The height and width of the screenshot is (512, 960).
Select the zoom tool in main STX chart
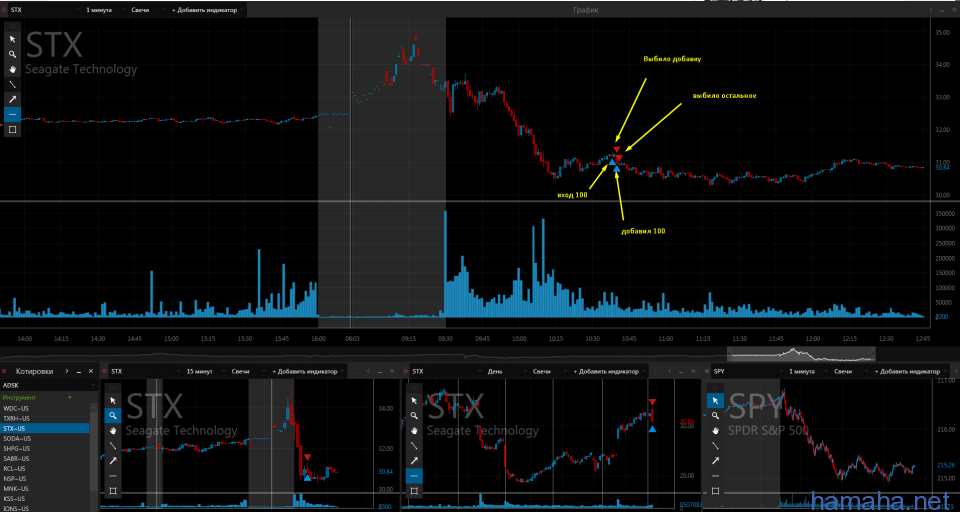click(x=12, y=54)
